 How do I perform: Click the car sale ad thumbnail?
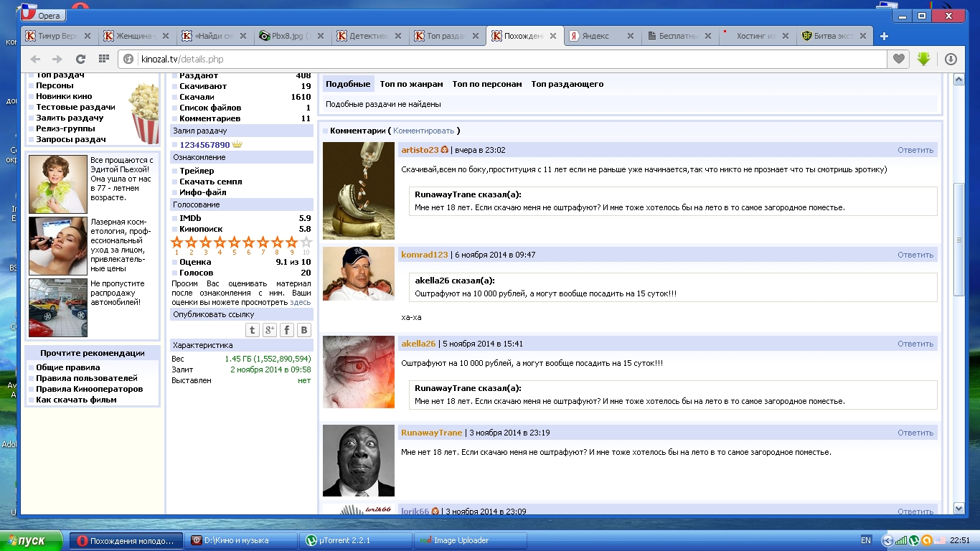pos(58,308)
